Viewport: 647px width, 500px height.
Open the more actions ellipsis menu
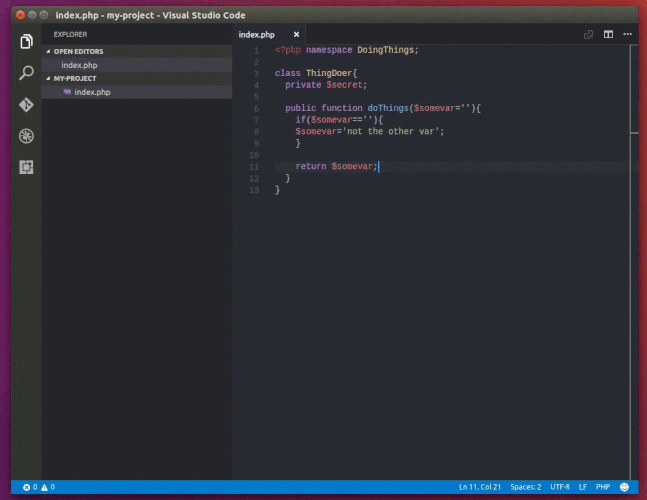[626, 34]
